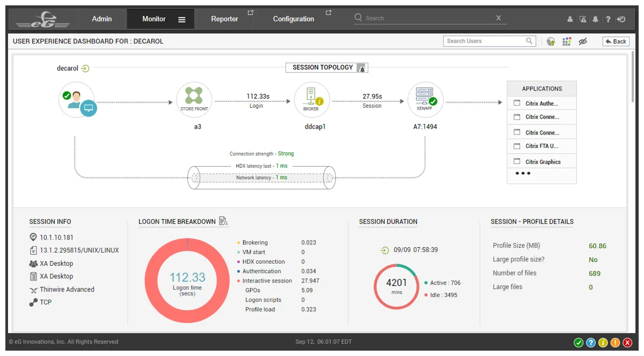Select Citrix FTA U... application
The height and width of the screenshot is (356, 644).
pos(541,146)
